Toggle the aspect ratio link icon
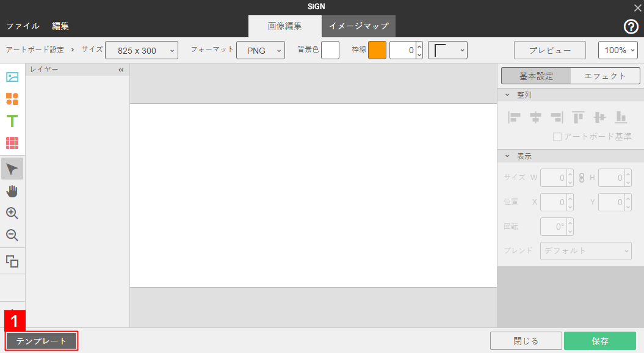Screen dimensions: 644x353 click(x=582, y=178)
